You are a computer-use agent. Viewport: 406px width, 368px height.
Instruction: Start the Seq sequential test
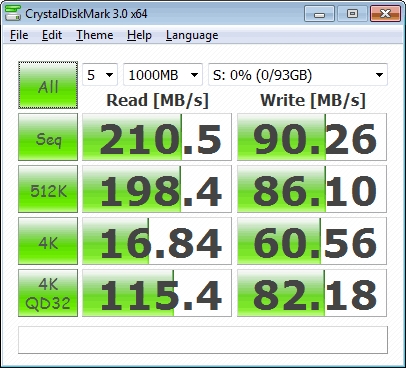coord(48,137)
